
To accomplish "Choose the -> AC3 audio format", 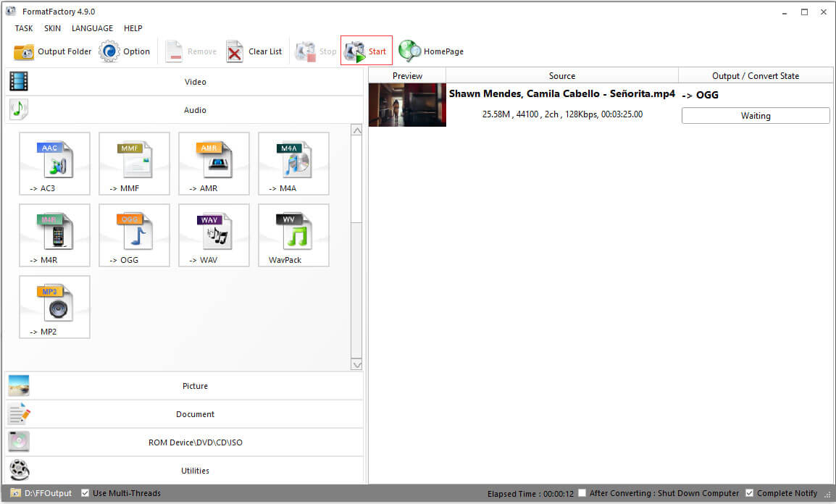I will pyautogui.click(x=54, y=164).
